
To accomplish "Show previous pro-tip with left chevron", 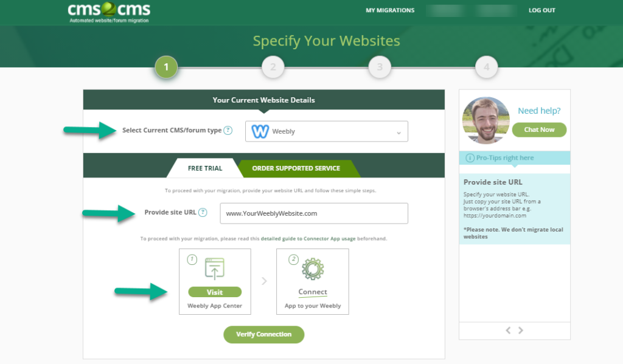I will [x=508, y=330].
